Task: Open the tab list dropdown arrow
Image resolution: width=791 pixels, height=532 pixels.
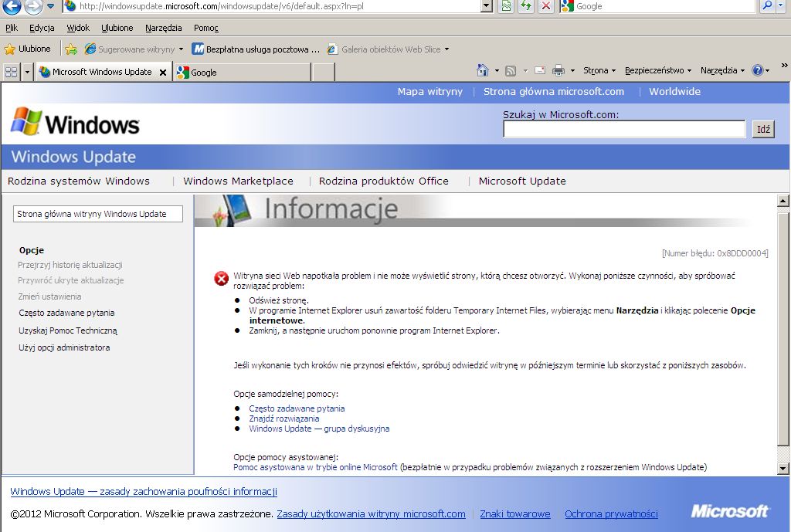Action: (x=27, y=72)
